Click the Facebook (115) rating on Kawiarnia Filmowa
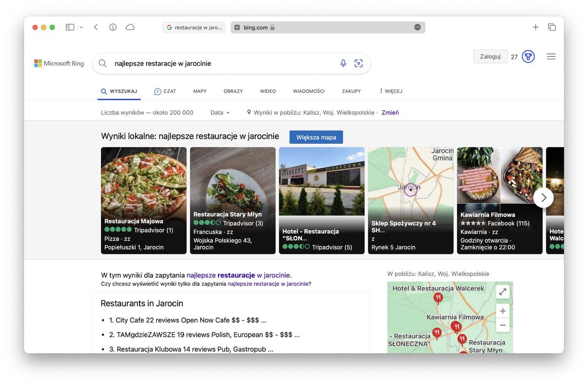 (x=495, y=223)
